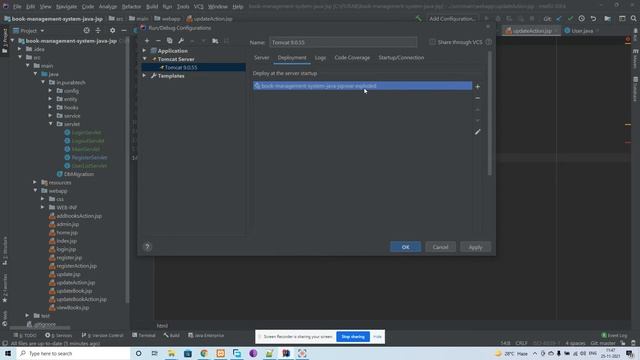Switch to Startup/Connection tab
The width and height of the screenshot is (640, 360).
coord(401,58)
